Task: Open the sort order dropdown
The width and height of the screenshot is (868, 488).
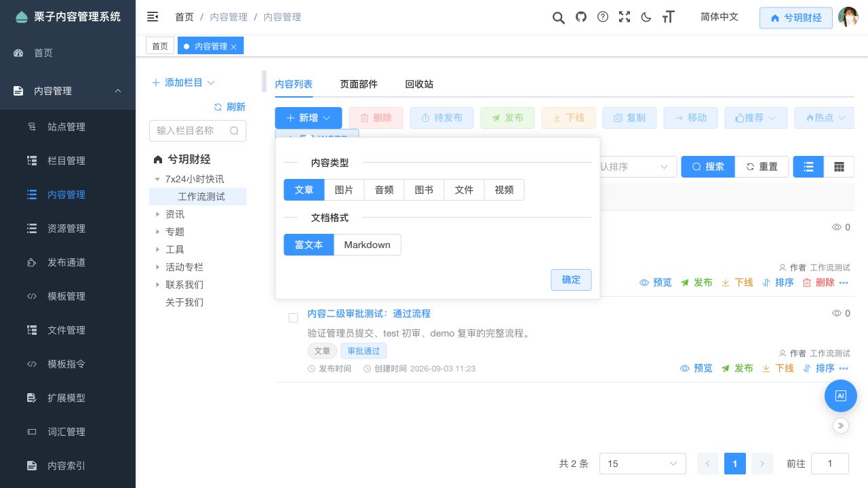Action: [x=637, y=167]
